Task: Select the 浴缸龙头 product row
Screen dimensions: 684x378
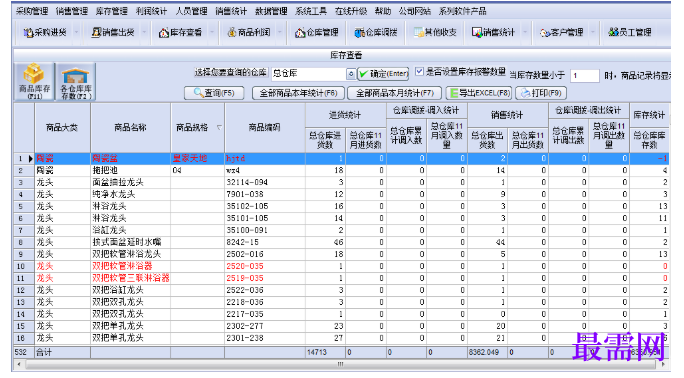Action: (342, 230)
